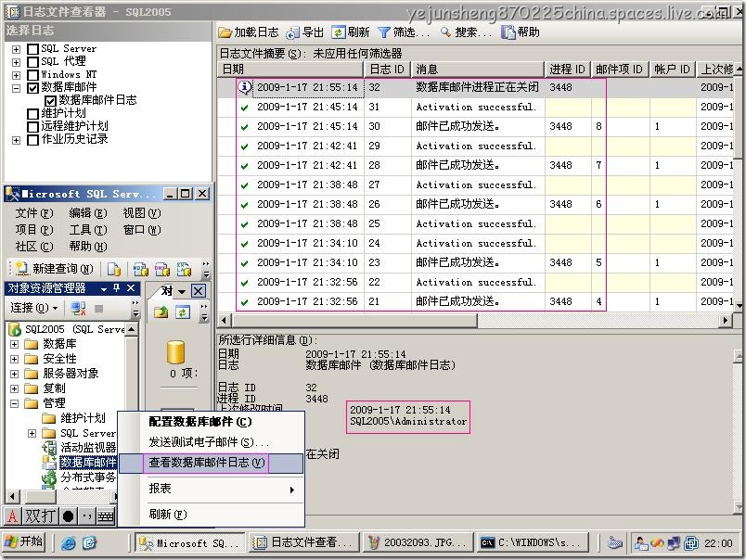Expand the 作业历史记录 tree node

tap(16, 140)
